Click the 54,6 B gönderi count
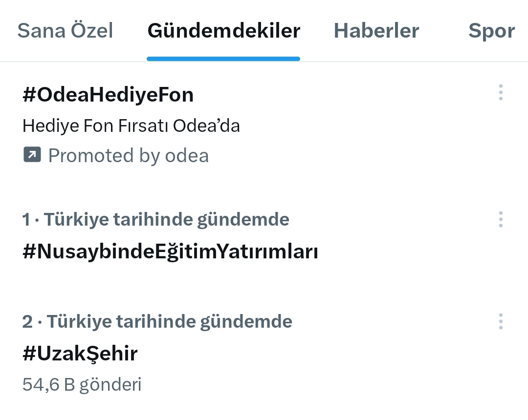The width and height of the screenshot is (528, 420). (82, 385)
